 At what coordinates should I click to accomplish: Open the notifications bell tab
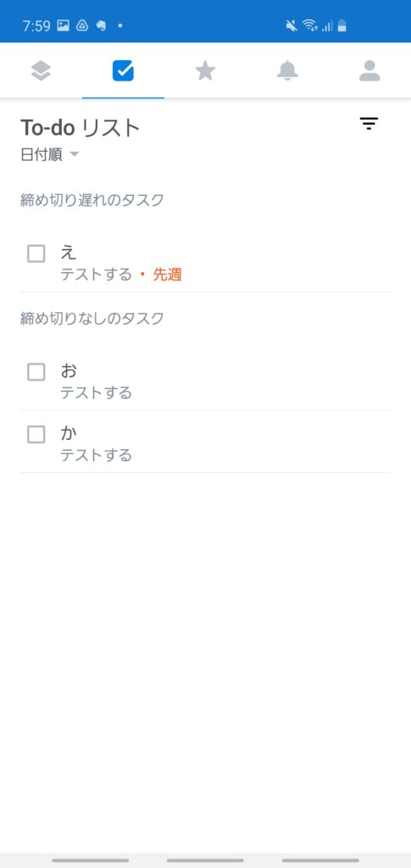point(287,71)
